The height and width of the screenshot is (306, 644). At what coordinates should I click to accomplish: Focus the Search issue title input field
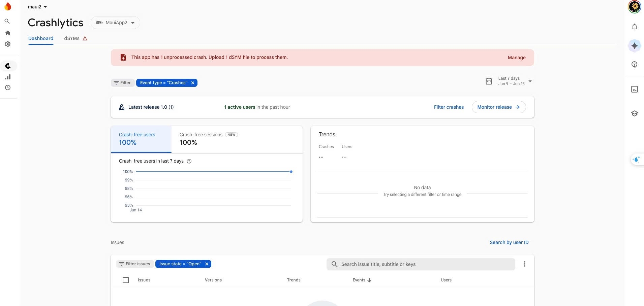[x=421, y=264]
